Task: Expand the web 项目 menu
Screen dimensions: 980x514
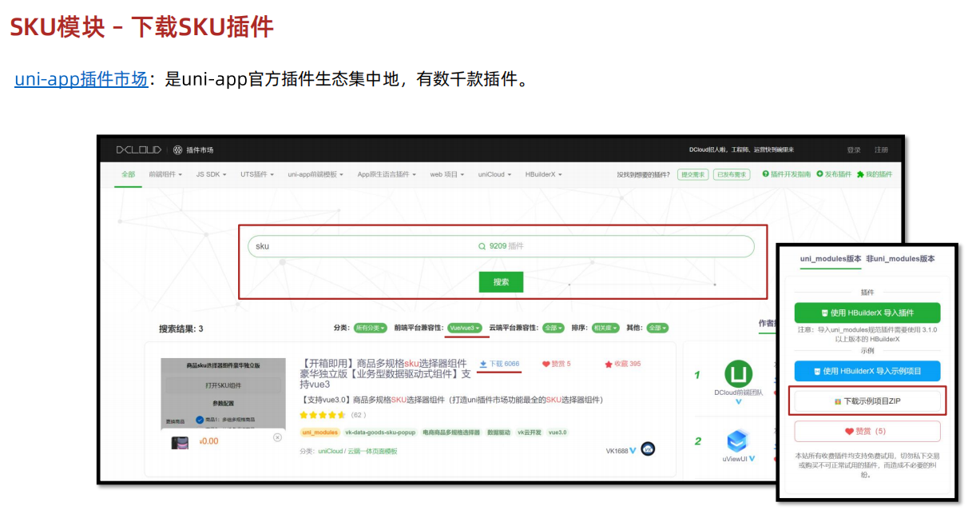Action: pyautogui.click(x=448, y=174)
